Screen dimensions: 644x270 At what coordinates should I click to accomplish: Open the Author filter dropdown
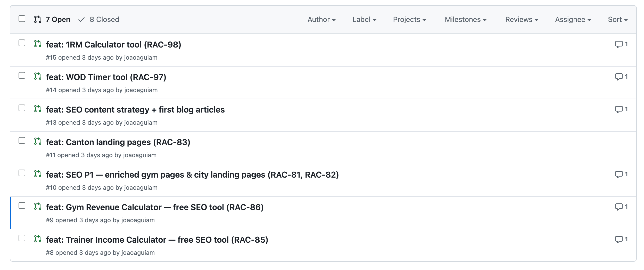pyautogui.click(x=321, y=20)
